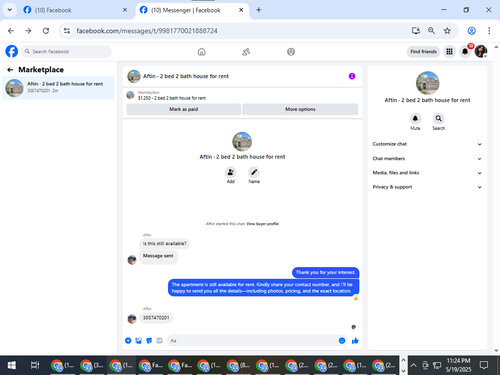Open Chrome zoom magnifier icon
The image size is (500, 375).
[x=431, y=31]
